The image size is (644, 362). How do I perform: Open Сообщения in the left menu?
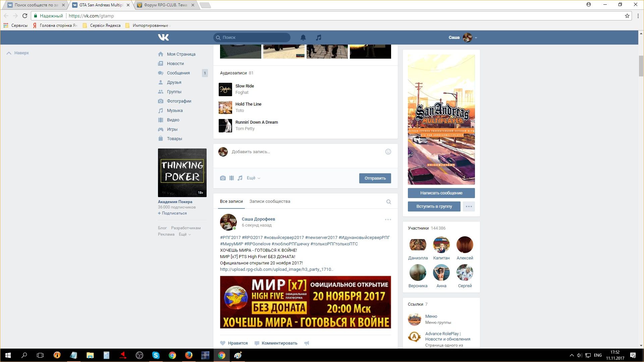pos(178,73)
